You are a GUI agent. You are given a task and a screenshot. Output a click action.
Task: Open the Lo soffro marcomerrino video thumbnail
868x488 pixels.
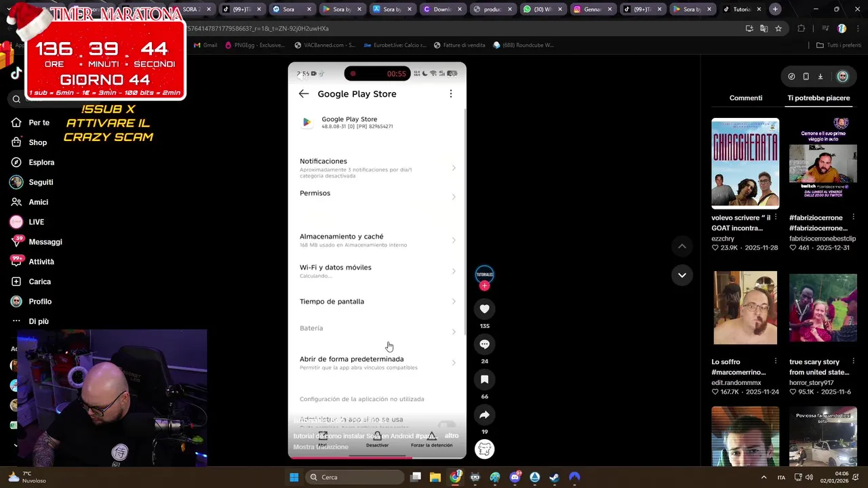(745, 308)
